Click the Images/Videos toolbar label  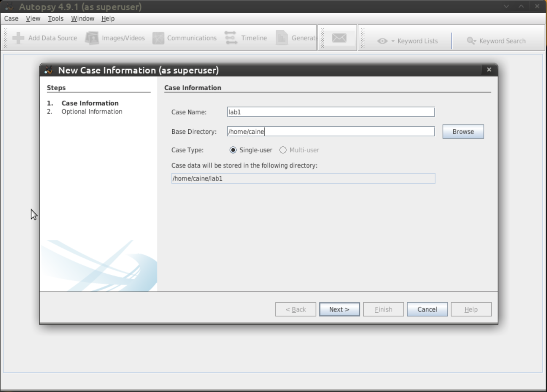tap(123, 38)
